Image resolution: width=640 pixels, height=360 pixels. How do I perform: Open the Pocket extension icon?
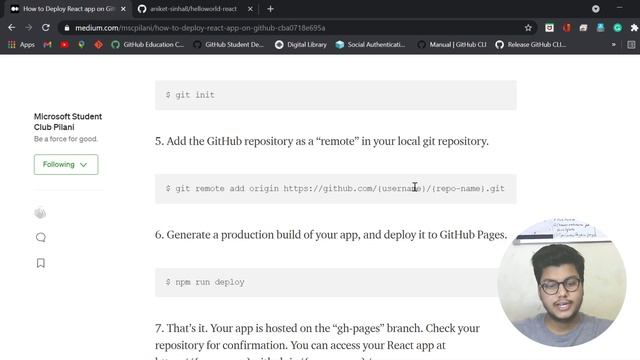point(549,28)
